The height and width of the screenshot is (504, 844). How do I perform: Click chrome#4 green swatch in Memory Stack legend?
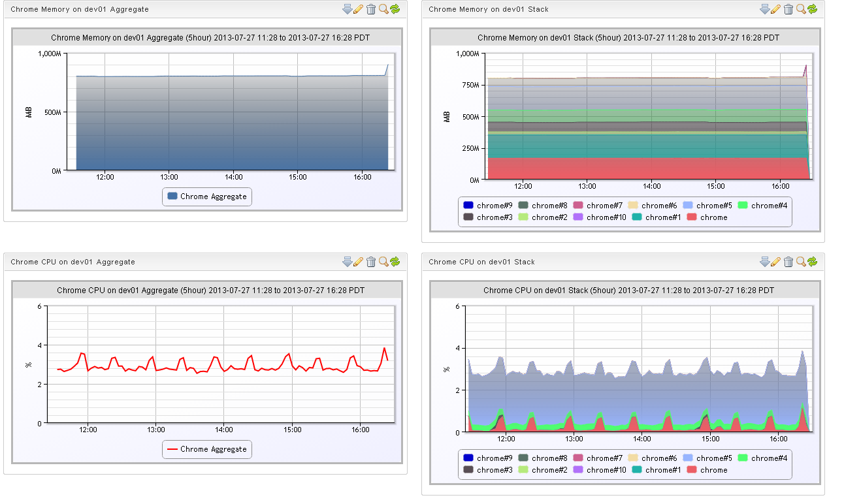[x=743, y=205]
